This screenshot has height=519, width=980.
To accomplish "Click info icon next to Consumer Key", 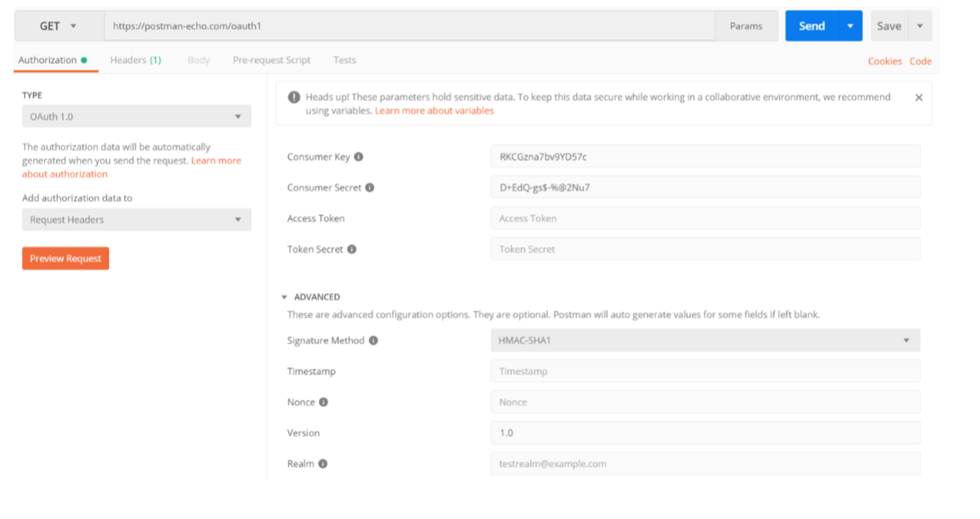I will 359,157.
